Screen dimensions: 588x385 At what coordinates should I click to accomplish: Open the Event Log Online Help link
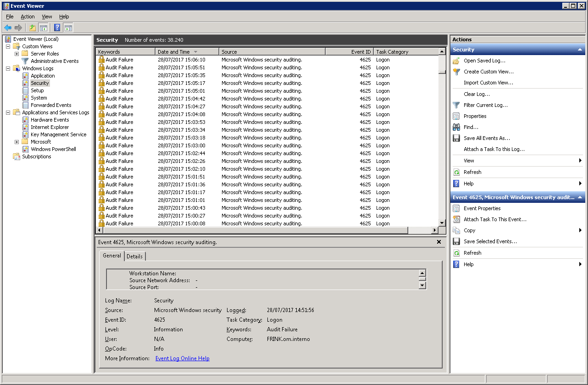(182, 358)
